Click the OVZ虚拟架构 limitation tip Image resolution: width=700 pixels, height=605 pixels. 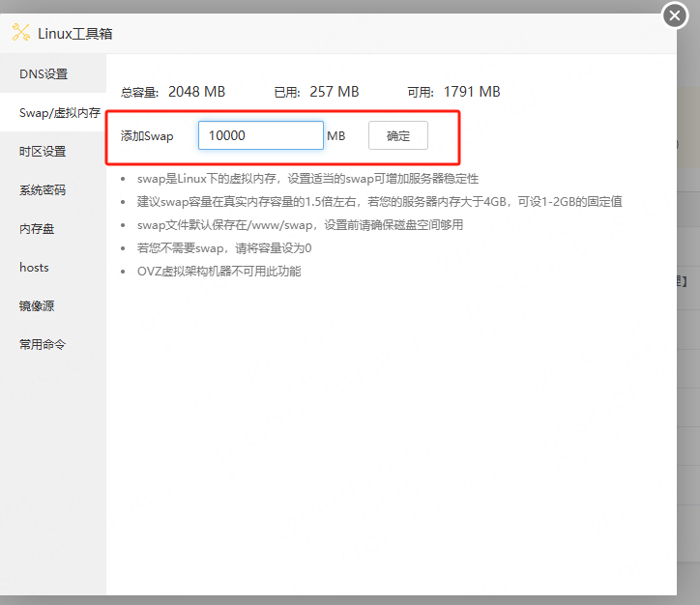pos(219,272)
